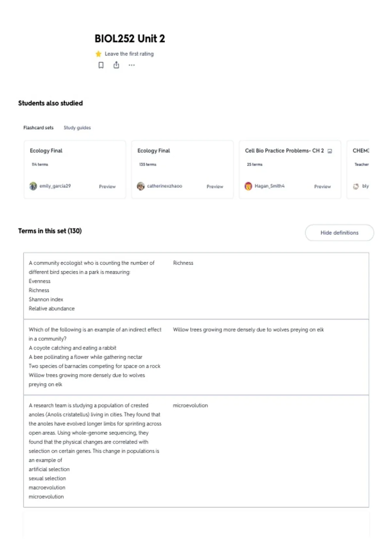Click image icon beside Cell Bio title

coord(330,151)
